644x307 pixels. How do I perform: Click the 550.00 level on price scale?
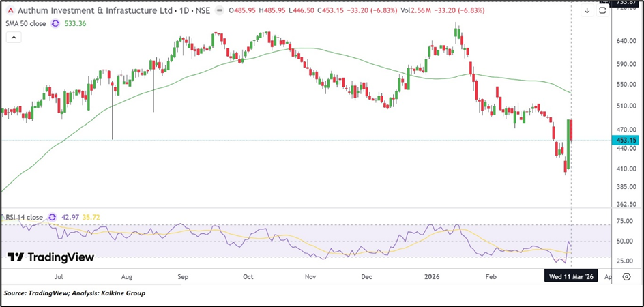point(625,84)
